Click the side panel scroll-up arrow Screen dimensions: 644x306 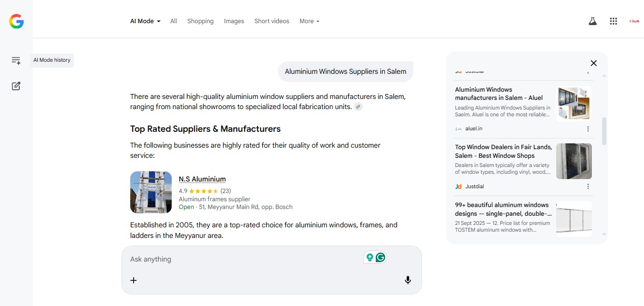point(604,76)
